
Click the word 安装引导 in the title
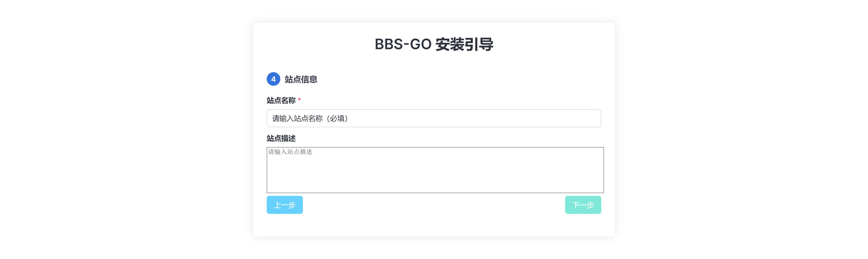pos(464,44)
